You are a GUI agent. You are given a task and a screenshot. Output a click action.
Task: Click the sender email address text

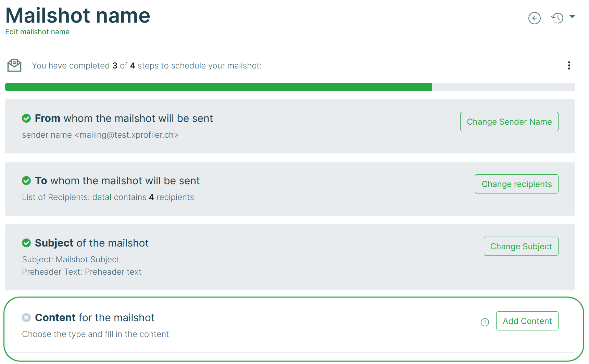126,135
